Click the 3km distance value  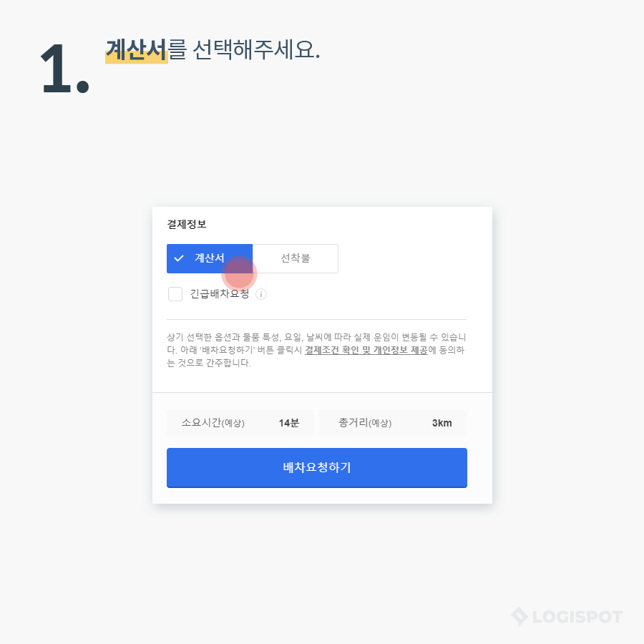[x=442, y=423]
